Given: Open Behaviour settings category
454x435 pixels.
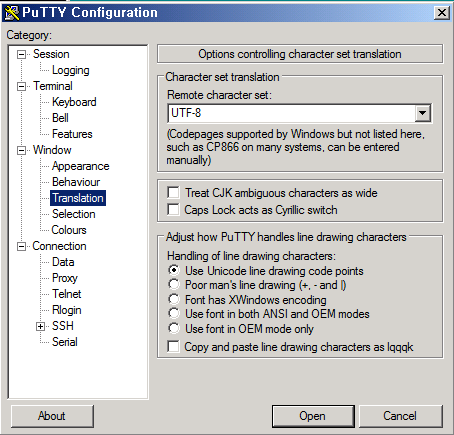Looking at the screenshot, I should click(x=76, y=182).
